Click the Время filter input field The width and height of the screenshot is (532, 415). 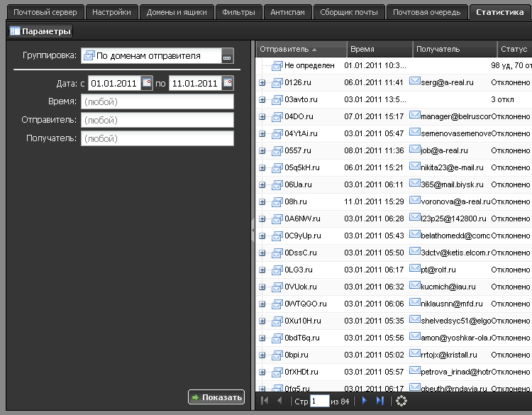tap(157, 101)
